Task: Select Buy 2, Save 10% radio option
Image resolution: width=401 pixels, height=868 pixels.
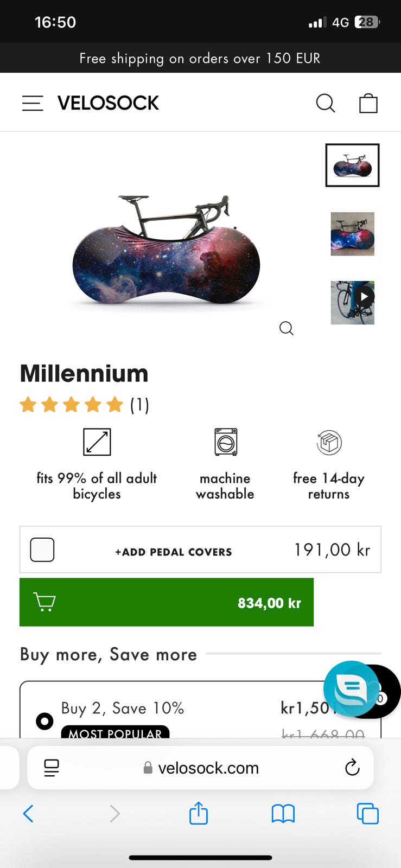Action: (x=44, y=721)
